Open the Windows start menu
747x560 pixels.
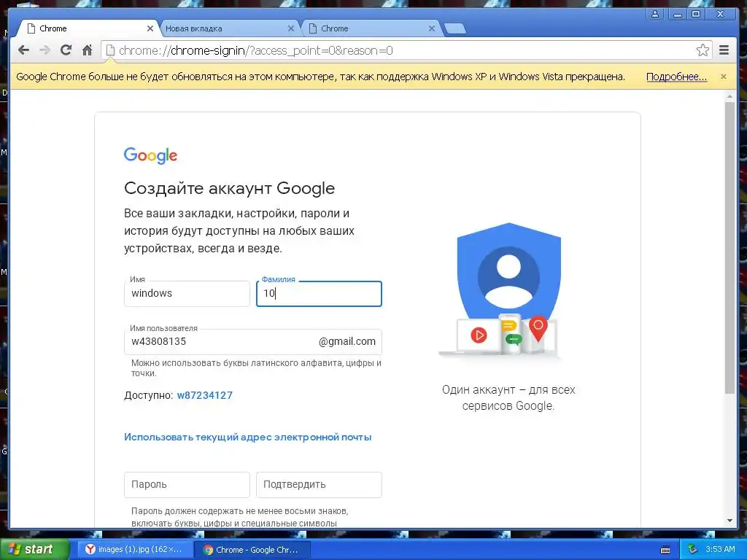[34, 550]
